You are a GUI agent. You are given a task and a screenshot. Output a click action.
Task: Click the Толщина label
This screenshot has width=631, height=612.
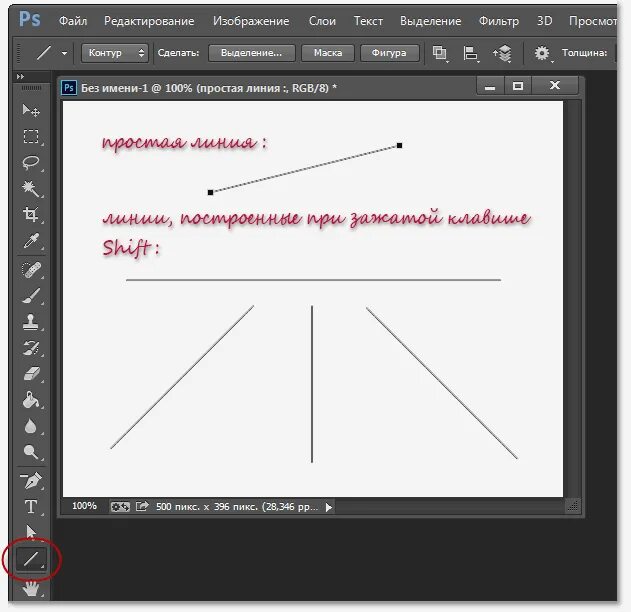click(x=584, y=53)
